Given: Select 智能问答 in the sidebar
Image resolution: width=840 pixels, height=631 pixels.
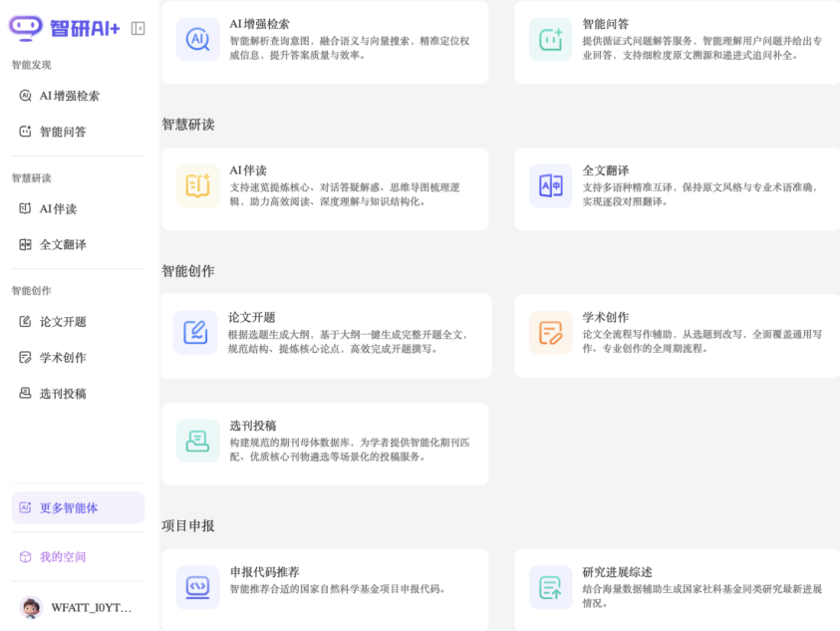Looking at the screenshot, I should [x=62, y=132].
